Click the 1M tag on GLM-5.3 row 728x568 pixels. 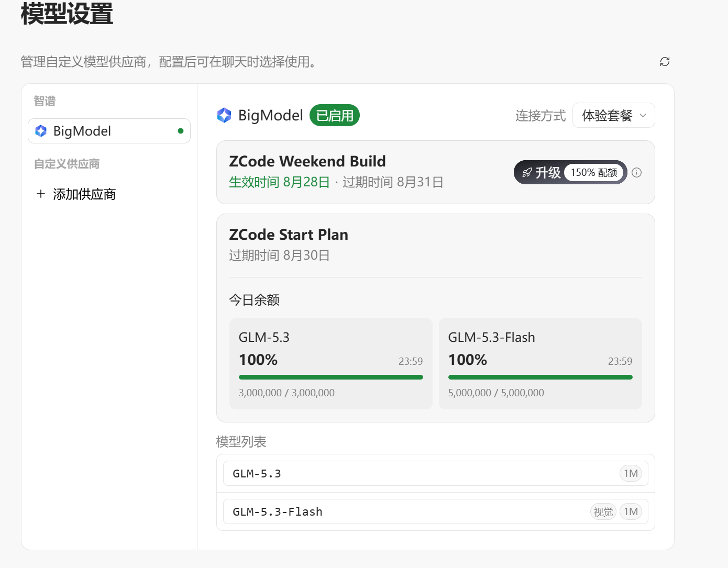(x=631, y=473)
